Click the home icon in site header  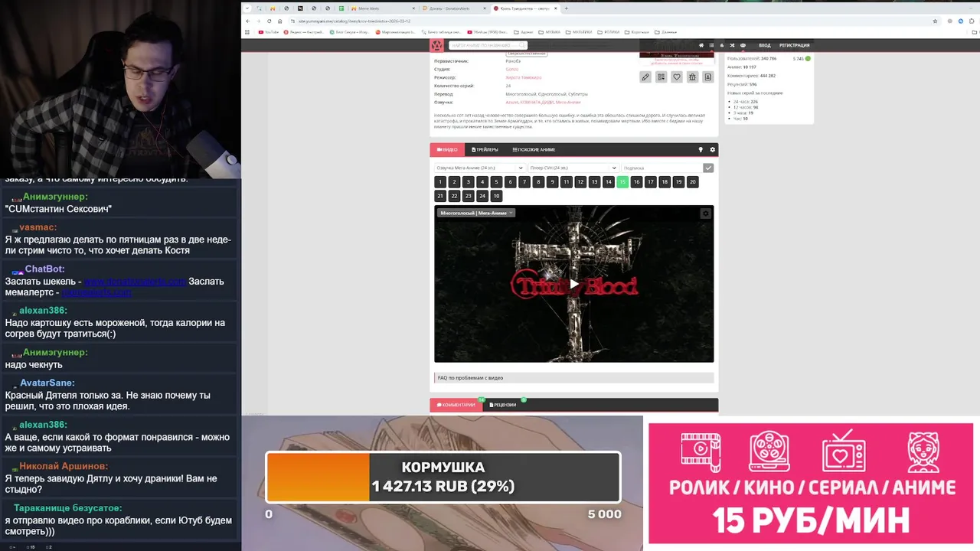point(701,45)
